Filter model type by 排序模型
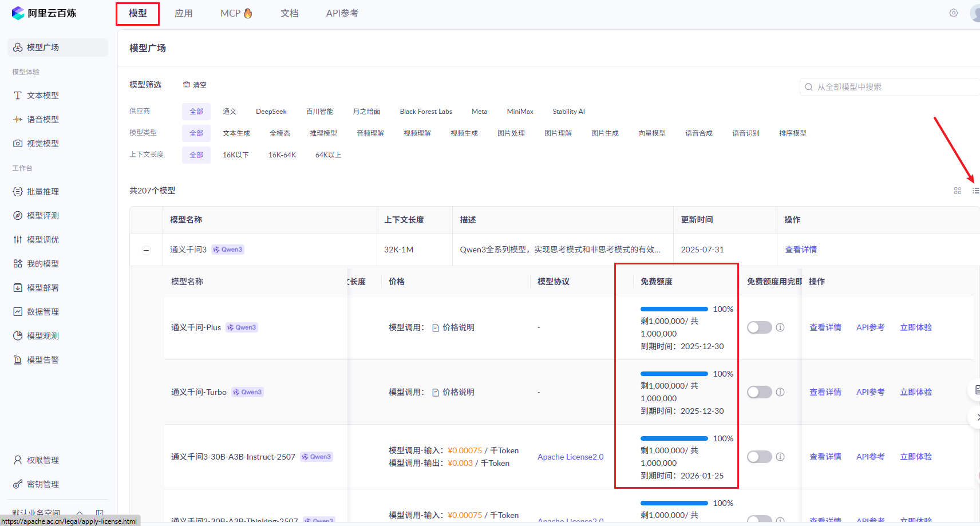 [x=793, y=133]
